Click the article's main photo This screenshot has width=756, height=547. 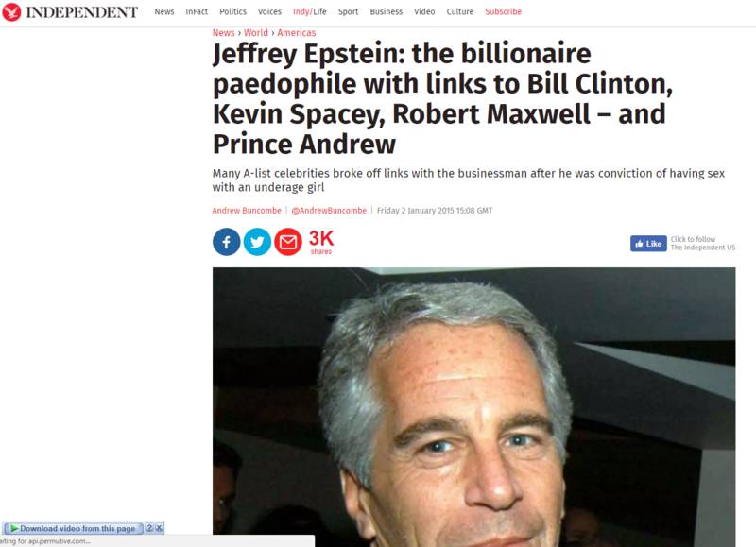473,406
